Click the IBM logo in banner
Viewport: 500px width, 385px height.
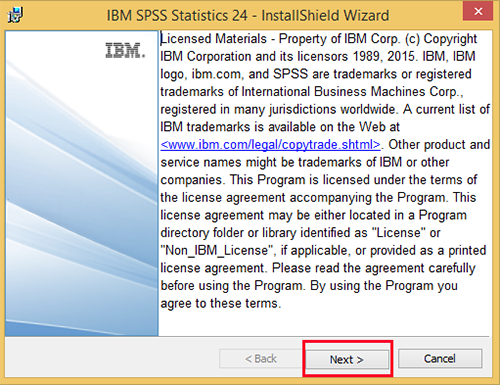pyautogui.click(x=125, y=51)
